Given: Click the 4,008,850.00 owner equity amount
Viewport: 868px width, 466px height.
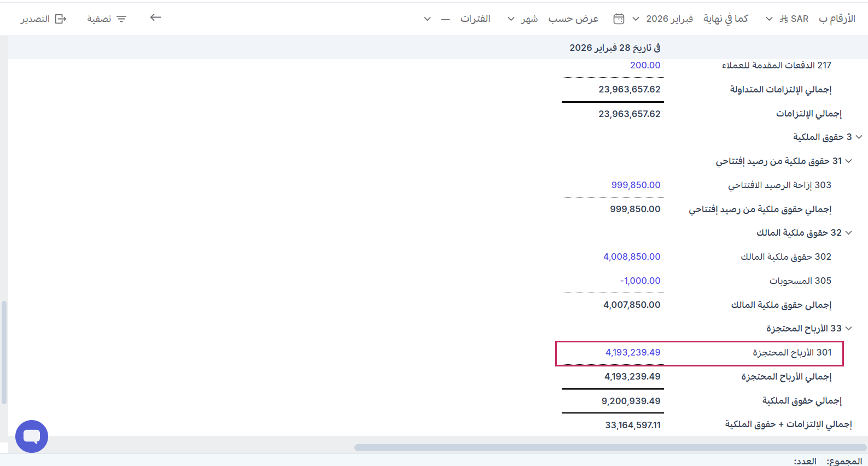Looking at the screenshot, I should [632, 257].
